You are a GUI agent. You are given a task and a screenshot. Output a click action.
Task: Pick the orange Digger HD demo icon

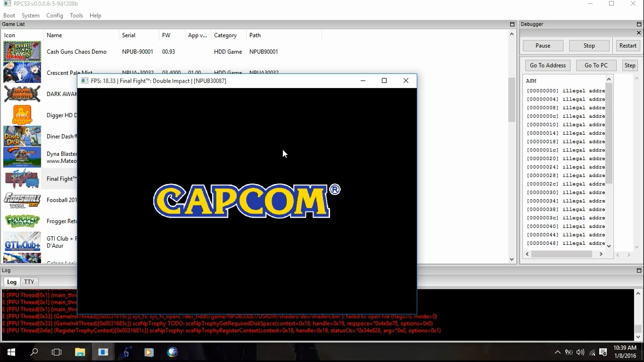pos(22,115)
